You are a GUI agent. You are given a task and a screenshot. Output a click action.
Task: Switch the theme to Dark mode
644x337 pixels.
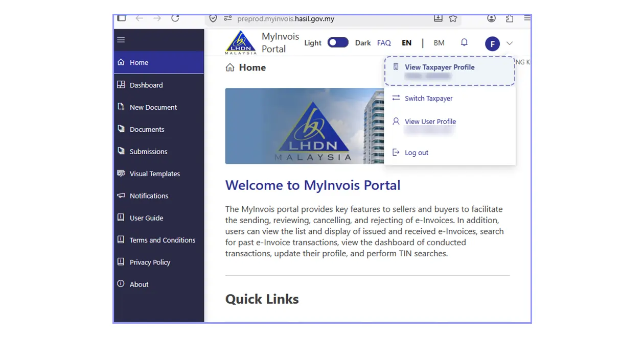click(362, 43)
